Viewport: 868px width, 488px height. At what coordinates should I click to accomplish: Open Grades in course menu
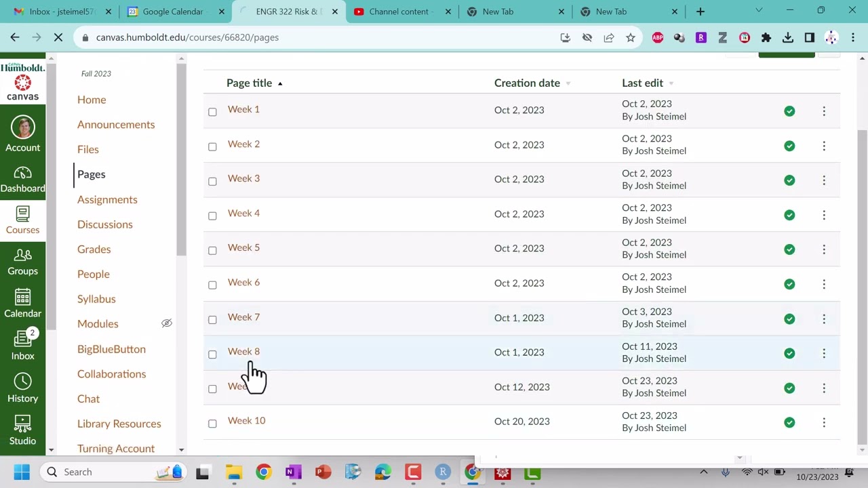coord(94,249)
